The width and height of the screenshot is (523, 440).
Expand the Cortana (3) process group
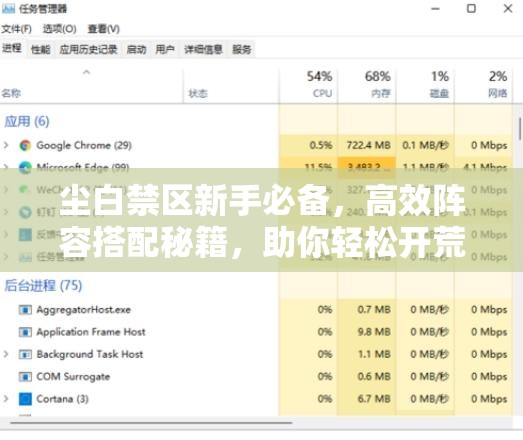tap(6, 399)
